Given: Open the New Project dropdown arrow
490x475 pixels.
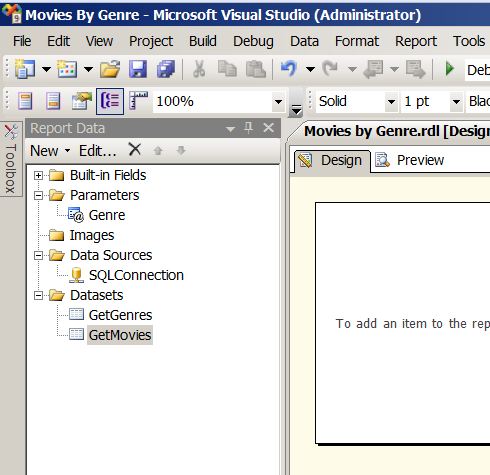Looking at the screenshot, I should pos(46,69).
